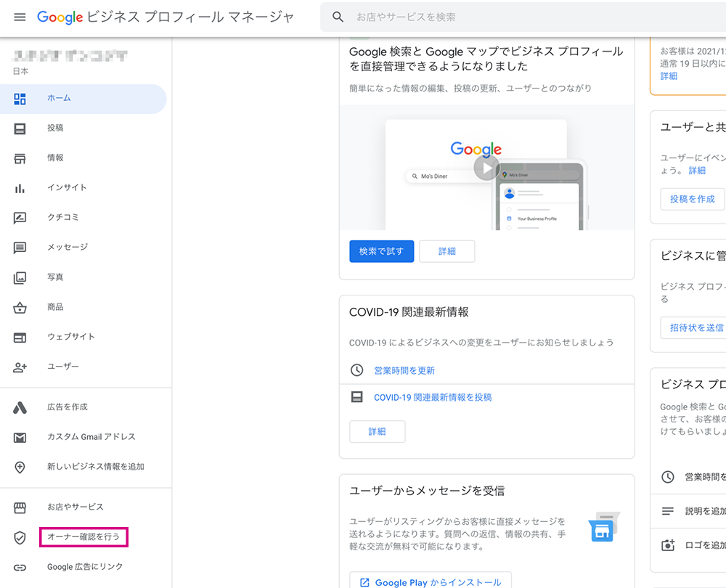
Task: Click the add-location pin icon
Action: coord(20,467)
